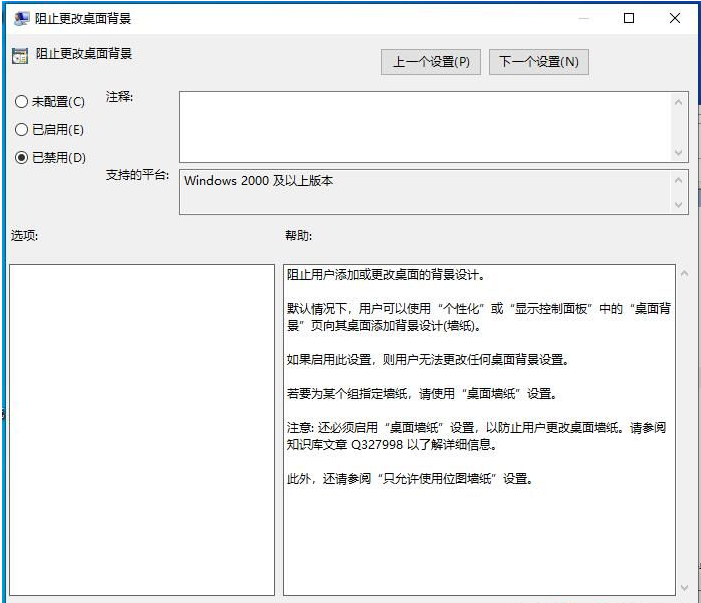The width and height of the screenshot is (701, 603).
Task: Click the 帮助 panel scroll up arrow
Action: pos(685,273)
